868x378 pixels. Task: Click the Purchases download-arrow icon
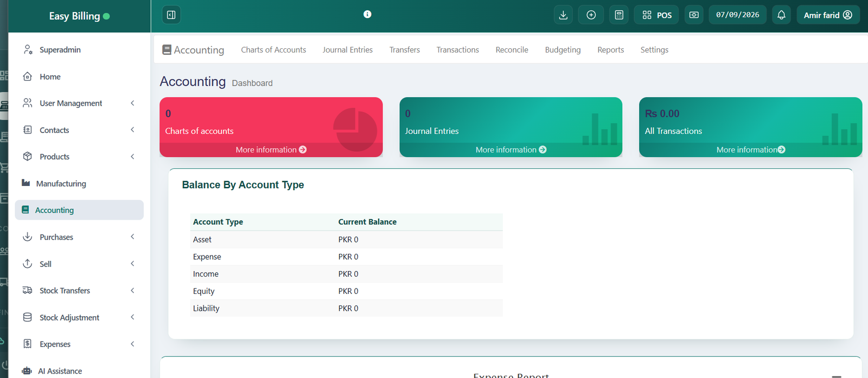28,237
